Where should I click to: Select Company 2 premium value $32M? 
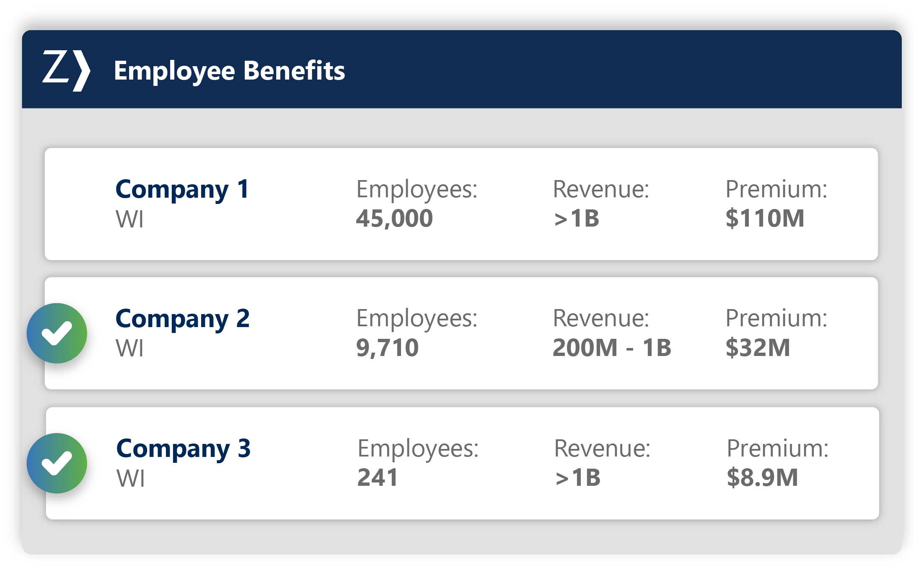click(x=758, y=348)
